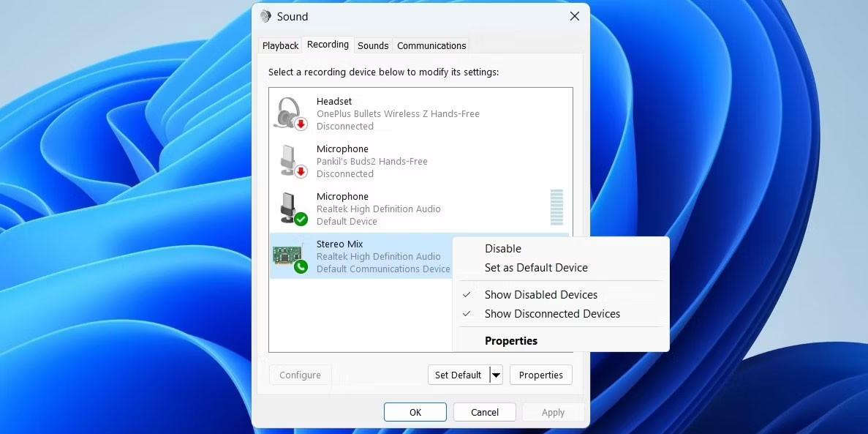Toggle Show Disconnected Devices off
Screen dimensions: 868x434
point(552,313)
